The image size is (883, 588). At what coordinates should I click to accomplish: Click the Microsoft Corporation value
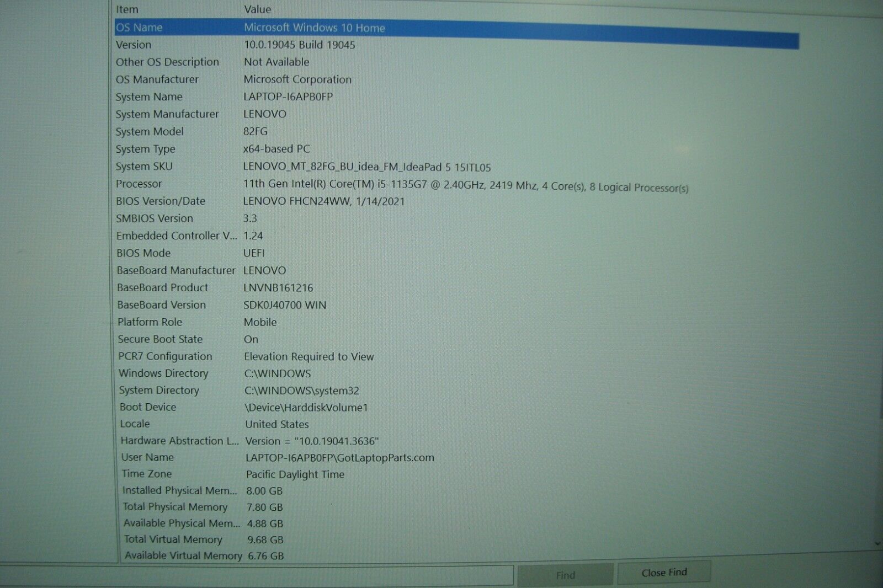tap(297, 79)
